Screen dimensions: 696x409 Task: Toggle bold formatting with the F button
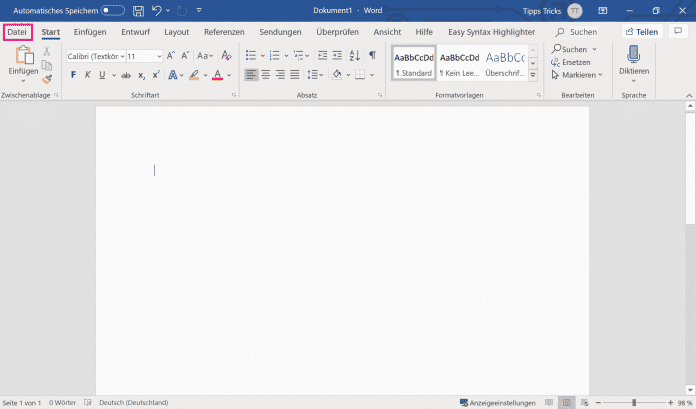[73, 75]
